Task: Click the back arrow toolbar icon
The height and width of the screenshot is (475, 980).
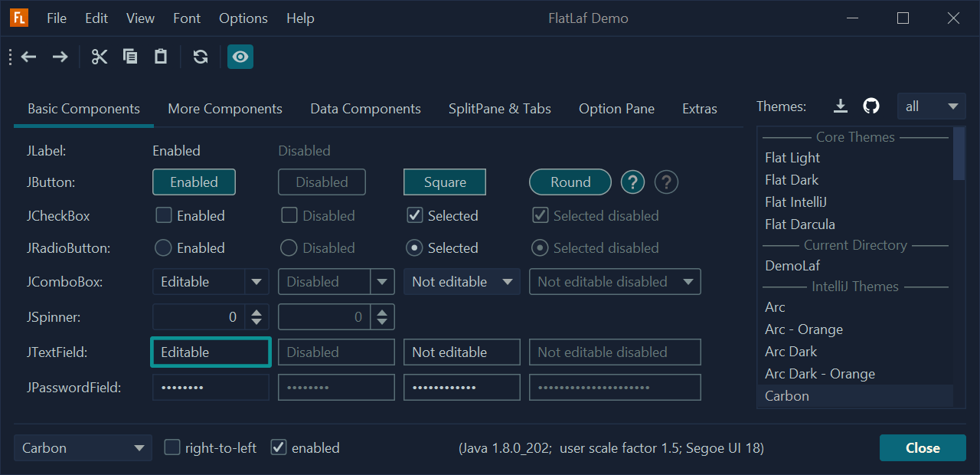Action: coord(29,57)
